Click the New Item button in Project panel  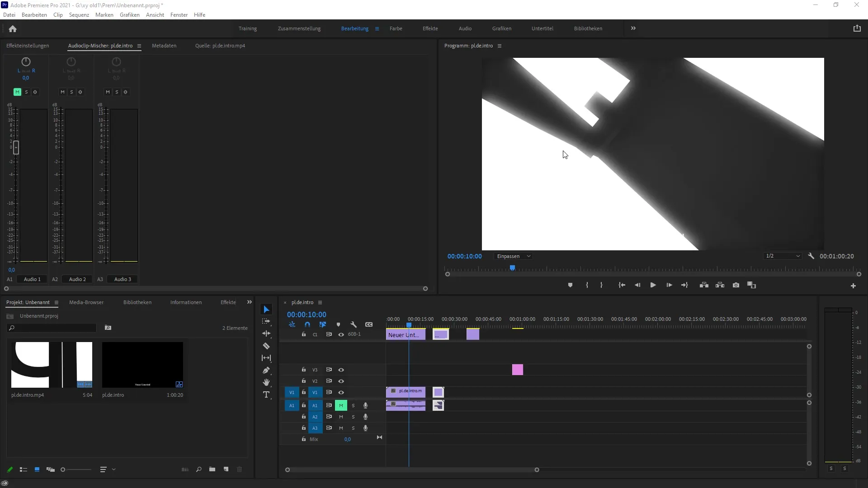[x=226, y=469]
